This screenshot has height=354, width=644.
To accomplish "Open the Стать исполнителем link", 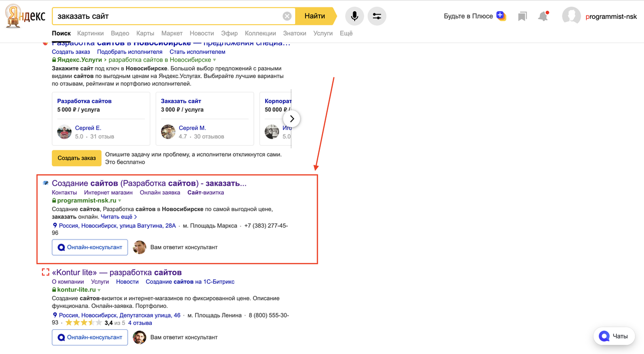I will click(197, 52).
